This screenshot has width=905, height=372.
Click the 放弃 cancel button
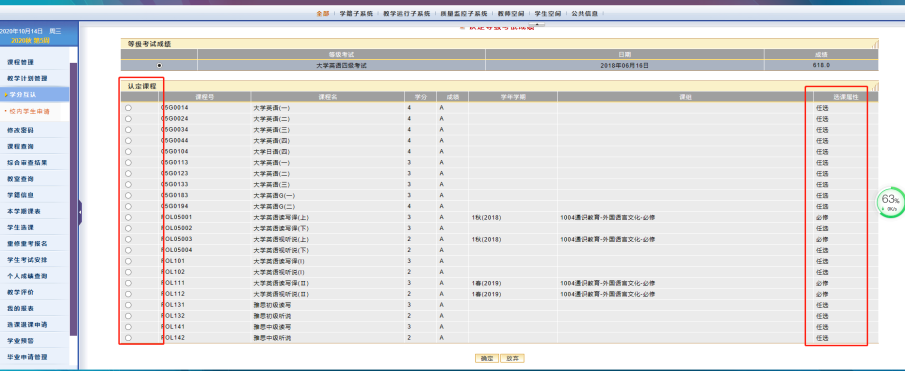(x=513, y=358)
